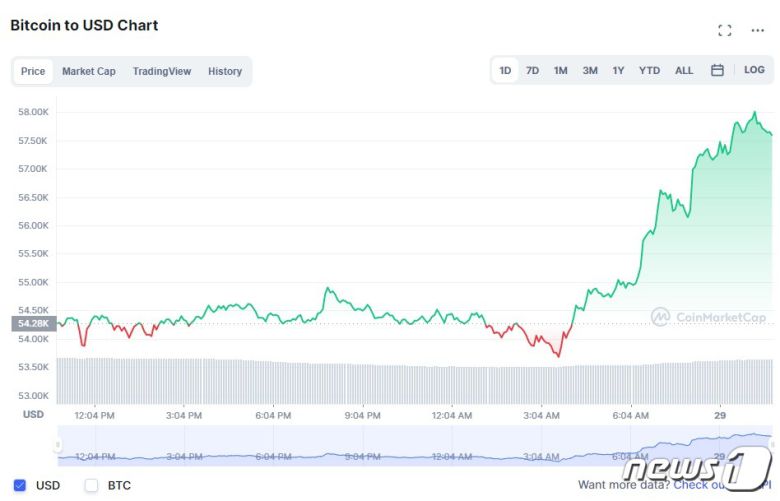Click the range navigator slider below chart

click(x=415, y=447)
